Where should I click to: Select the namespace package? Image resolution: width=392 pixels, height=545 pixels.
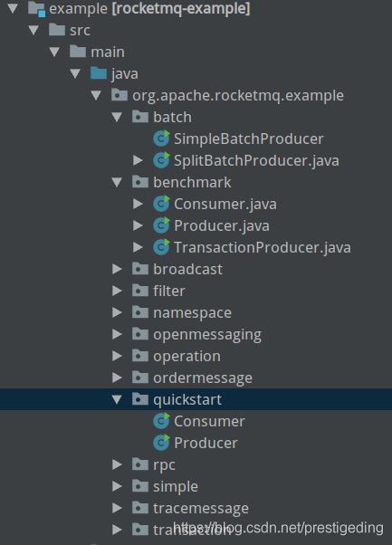click(x=192, y=312)
